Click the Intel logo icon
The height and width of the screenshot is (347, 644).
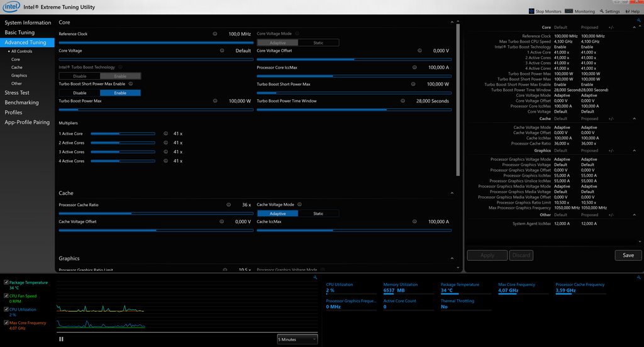coord(11,7)
